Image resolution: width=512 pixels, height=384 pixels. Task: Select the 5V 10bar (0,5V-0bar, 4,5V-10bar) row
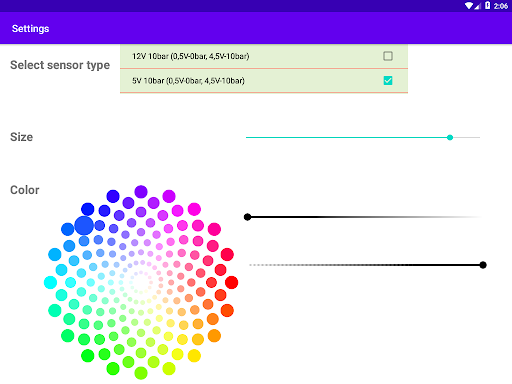click(x=264, y=81)
